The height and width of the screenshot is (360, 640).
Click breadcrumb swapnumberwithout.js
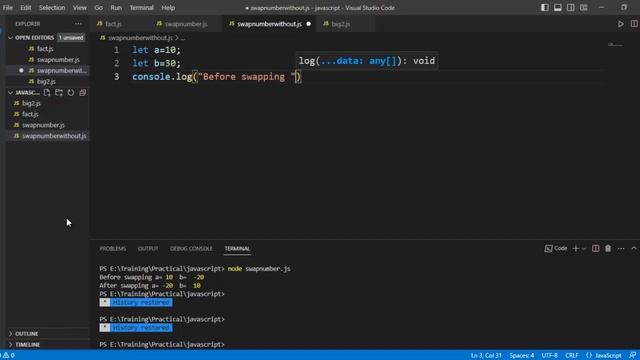coord(140,38)
